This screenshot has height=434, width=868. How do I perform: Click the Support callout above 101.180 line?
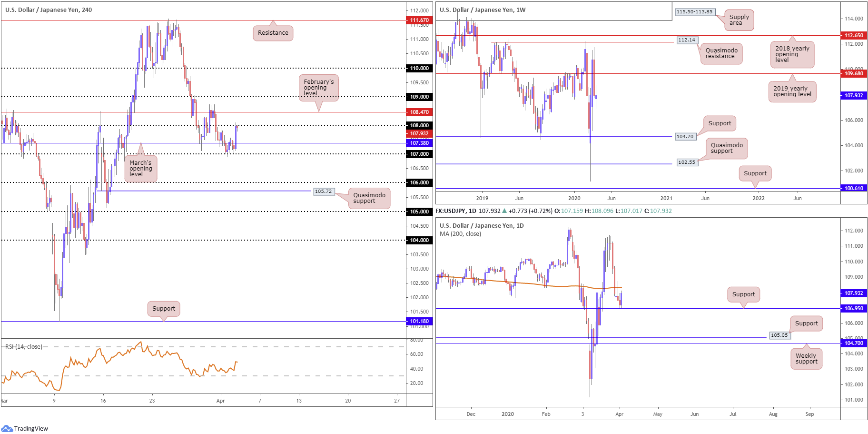164,309
